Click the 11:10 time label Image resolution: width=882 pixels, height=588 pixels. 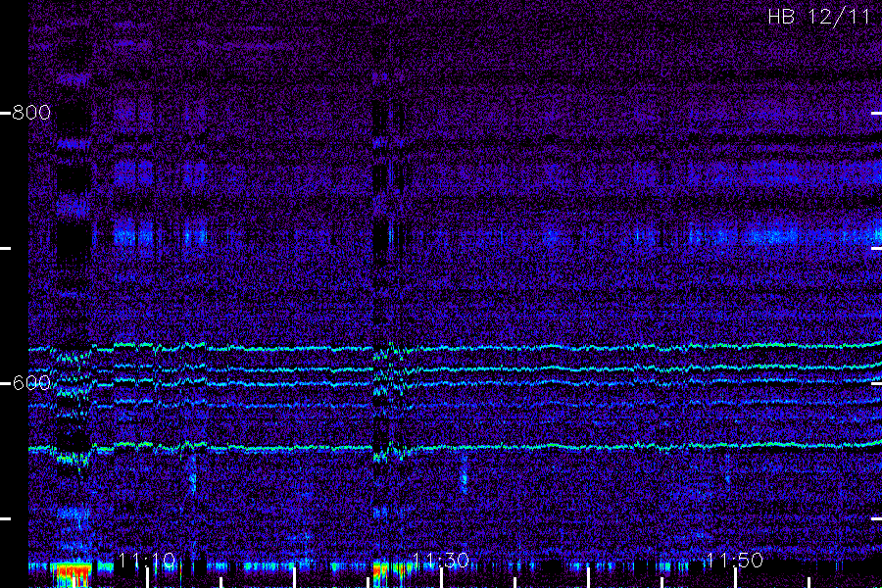(147, 560)
